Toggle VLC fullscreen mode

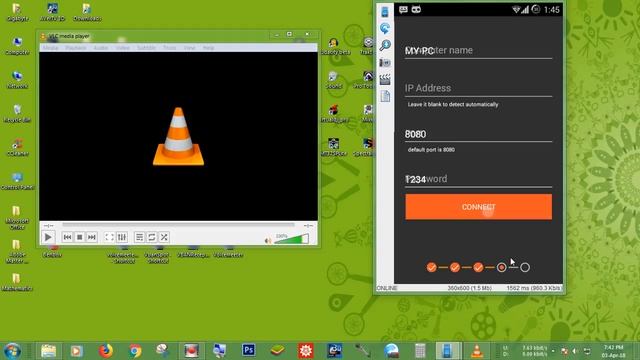tap(109, 237)
